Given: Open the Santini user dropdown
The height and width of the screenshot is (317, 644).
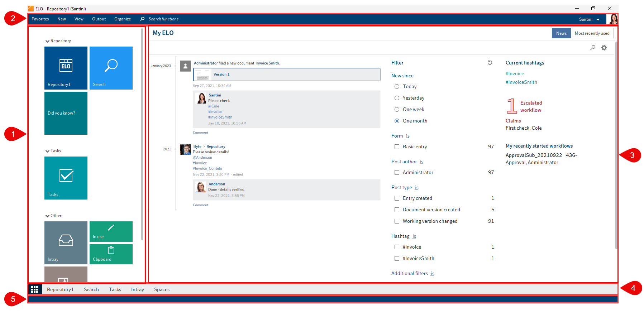Looking at the screenshot, I should coord(589,19).
